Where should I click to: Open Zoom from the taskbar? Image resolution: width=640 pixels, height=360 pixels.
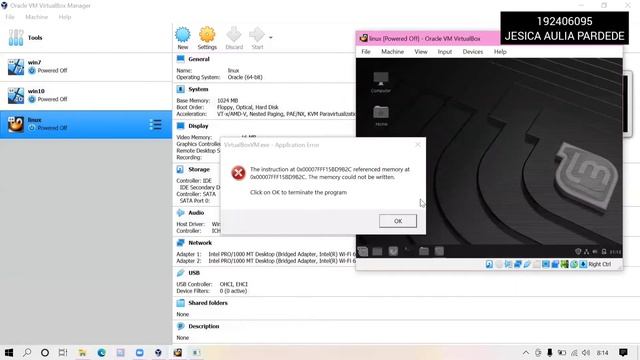pos(139,353)
